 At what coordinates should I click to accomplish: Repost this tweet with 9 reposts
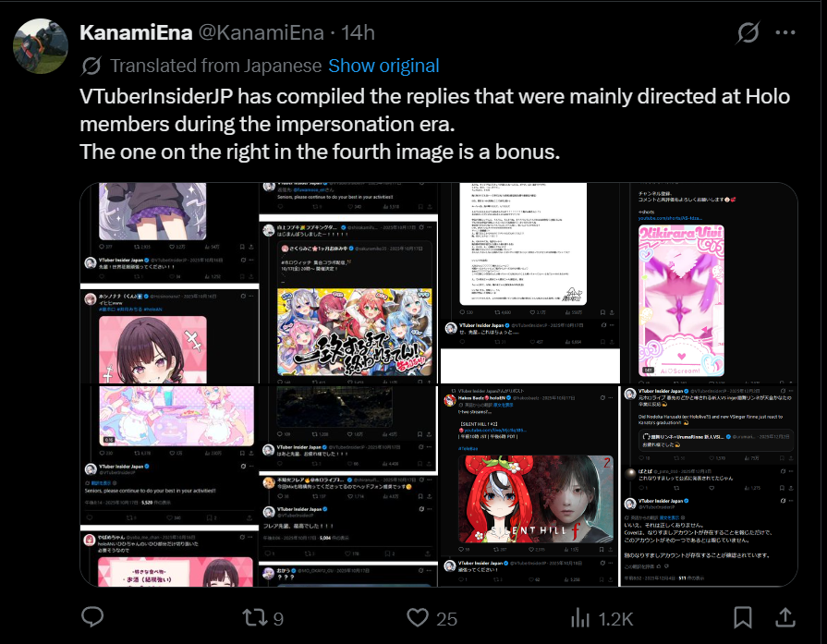[262, 618]
